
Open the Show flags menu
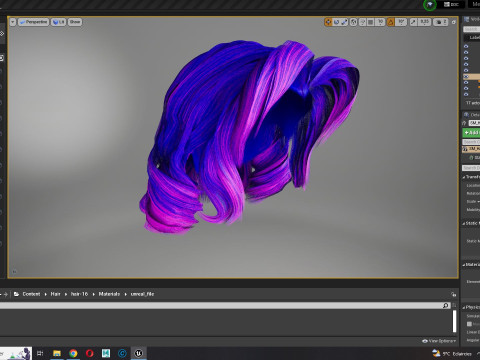coord(75,22)
